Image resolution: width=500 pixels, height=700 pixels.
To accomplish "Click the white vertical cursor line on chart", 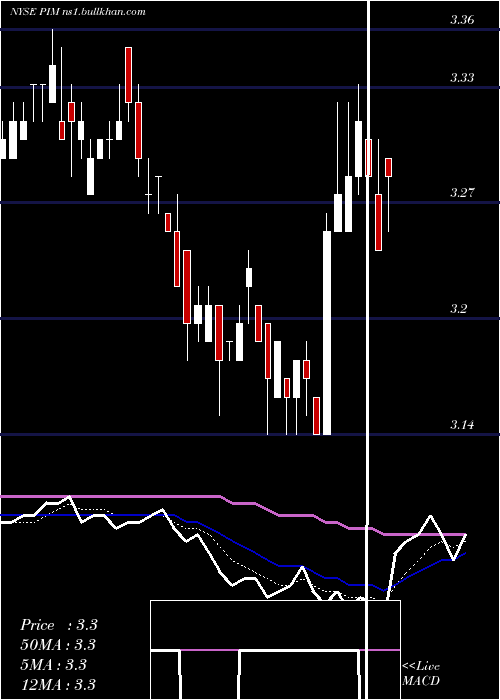I will point(369,350).
